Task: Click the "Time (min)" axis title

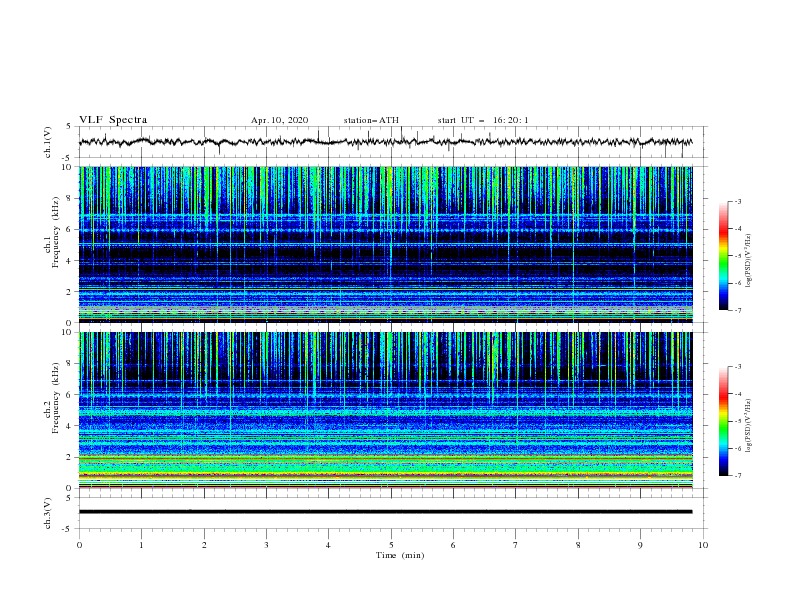Action: pyautogui.click(x=400, y=555)
